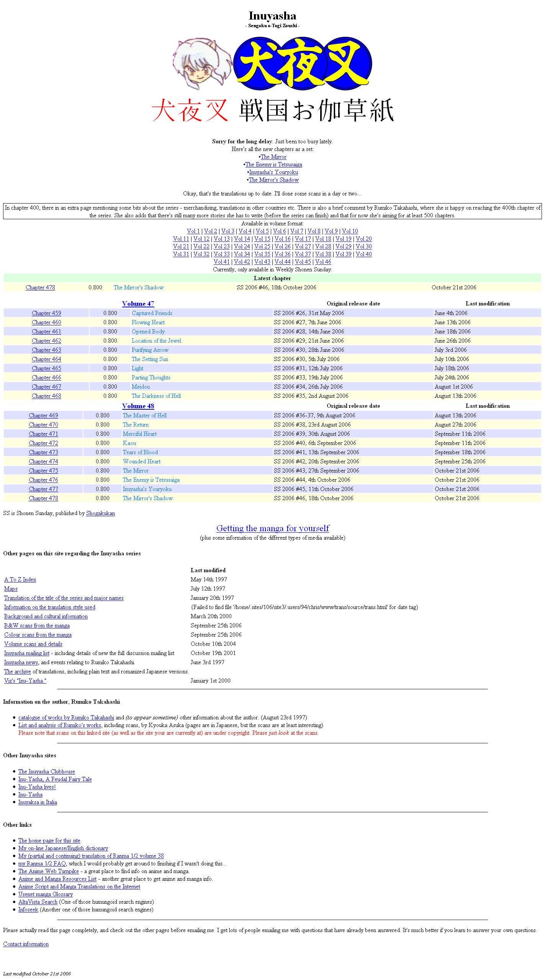Open Inuyasha news link
Screen dimensions: 545x980
click(x=21, y=662)
